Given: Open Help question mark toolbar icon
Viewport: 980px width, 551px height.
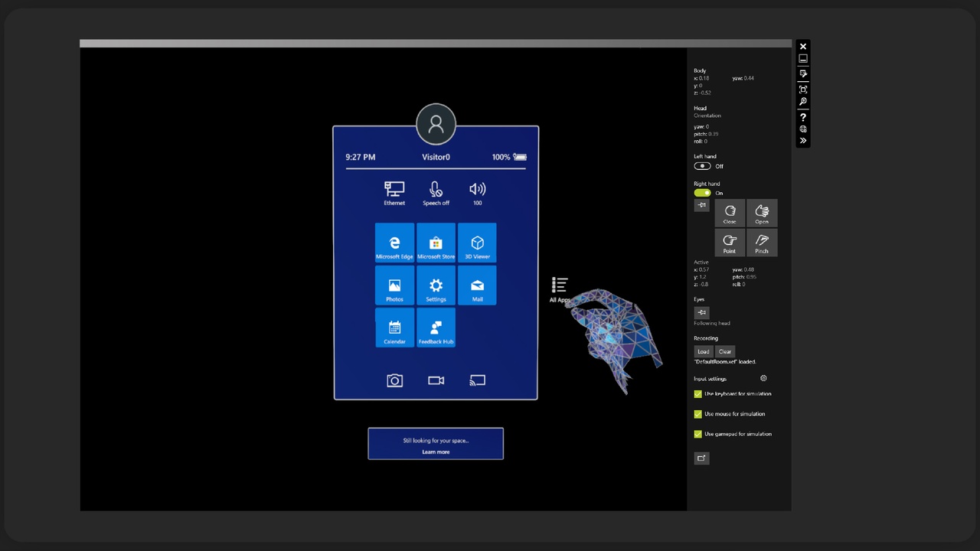Looking at the screenshot, I should pyautogui.click(x=803, y=117).
